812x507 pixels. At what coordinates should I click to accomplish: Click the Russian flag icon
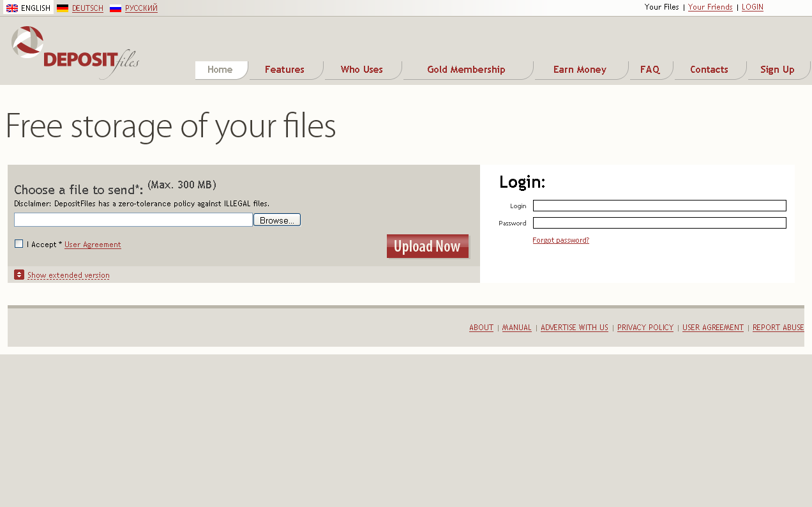pyautogui.click(x=116, y=8)
